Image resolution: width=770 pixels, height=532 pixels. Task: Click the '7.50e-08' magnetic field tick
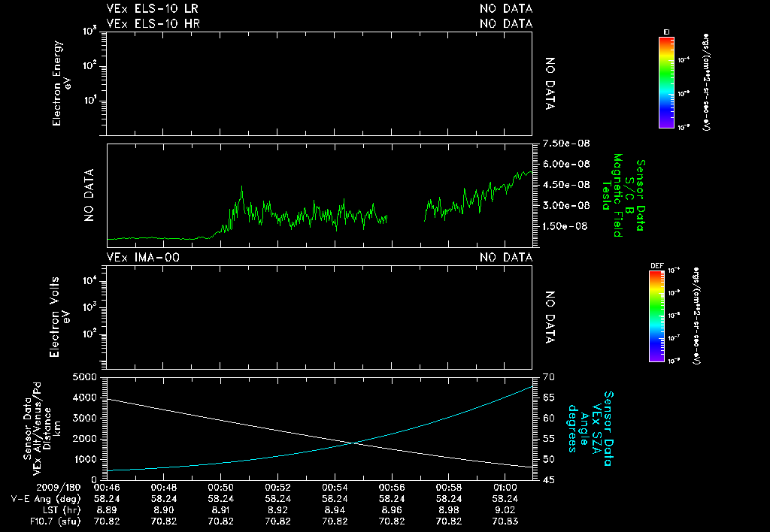[x=566, y=144]
